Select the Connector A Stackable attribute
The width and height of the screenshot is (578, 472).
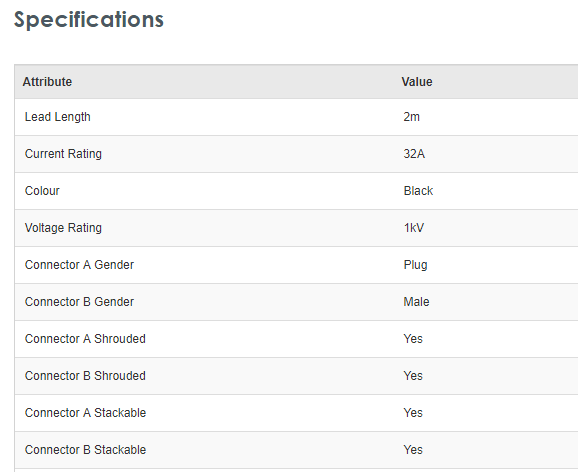[x=85, y=413]
